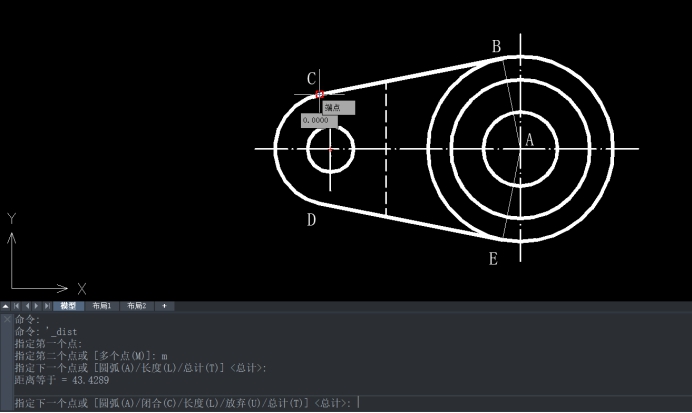Expand the layout list triangle at far left

point(6,306)
